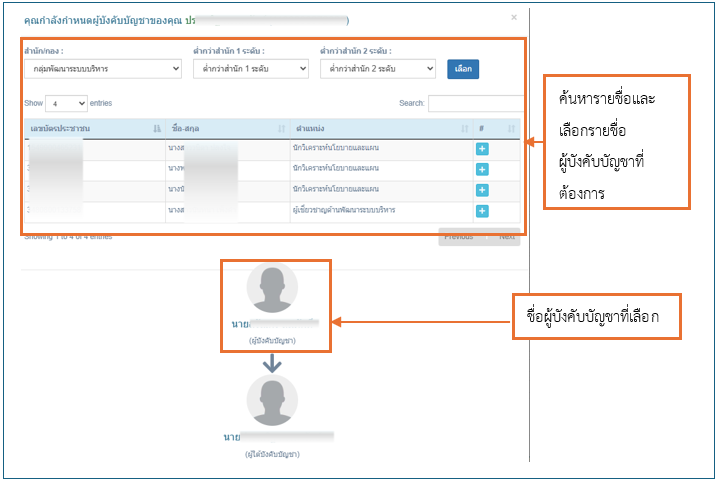Click the ผู้ใต้บังคับบัญชา avatar picture
Viewport: 717px width, 482px height.
pyautogui.click(x=272, y=400)
